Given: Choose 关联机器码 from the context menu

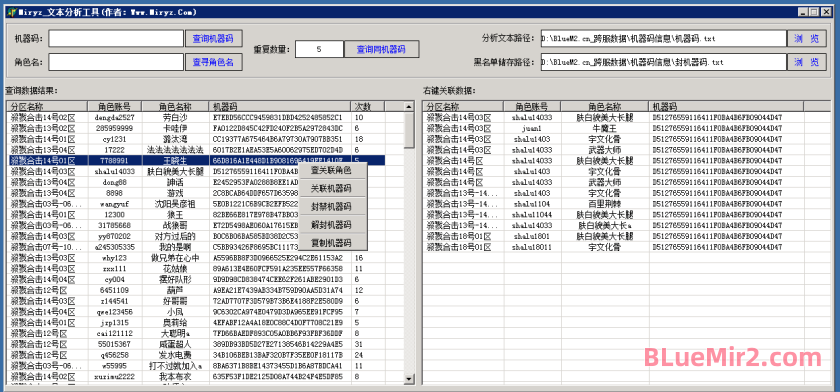Looking at the screenshot, I should click(331, 188).
